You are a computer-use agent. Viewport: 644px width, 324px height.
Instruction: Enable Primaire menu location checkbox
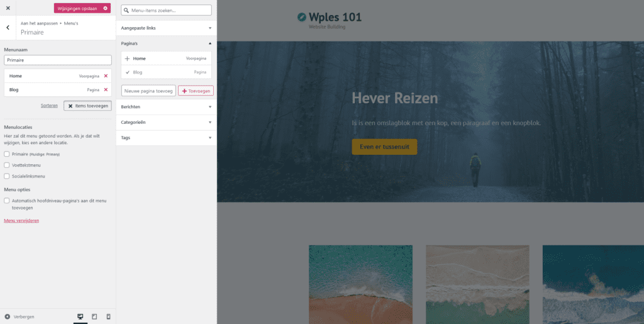[6, 154]
